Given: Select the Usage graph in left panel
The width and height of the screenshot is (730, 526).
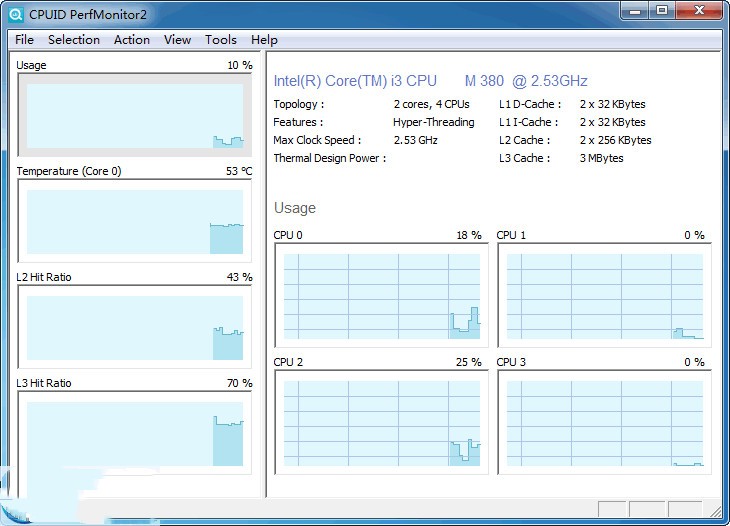Looking at the screenshot, I should [x=135, y=115].
